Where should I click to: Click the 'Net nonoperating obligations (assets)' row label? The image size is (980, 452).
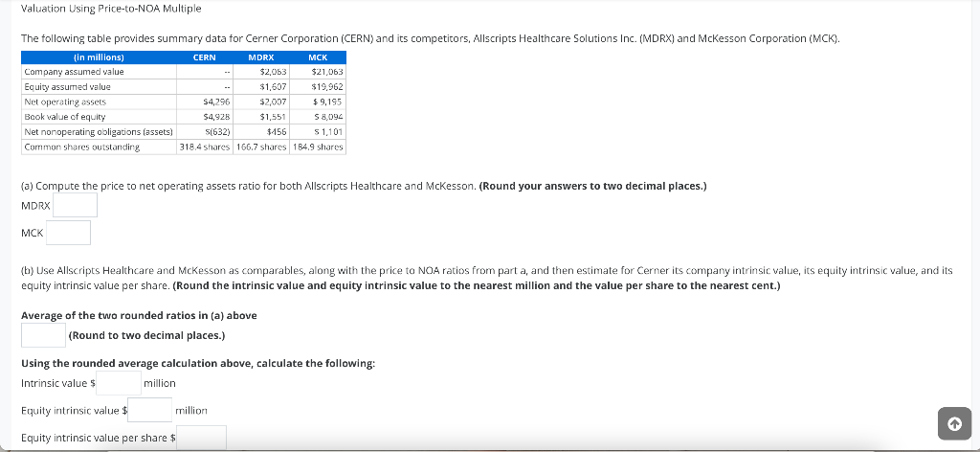(x=99, y=132)
